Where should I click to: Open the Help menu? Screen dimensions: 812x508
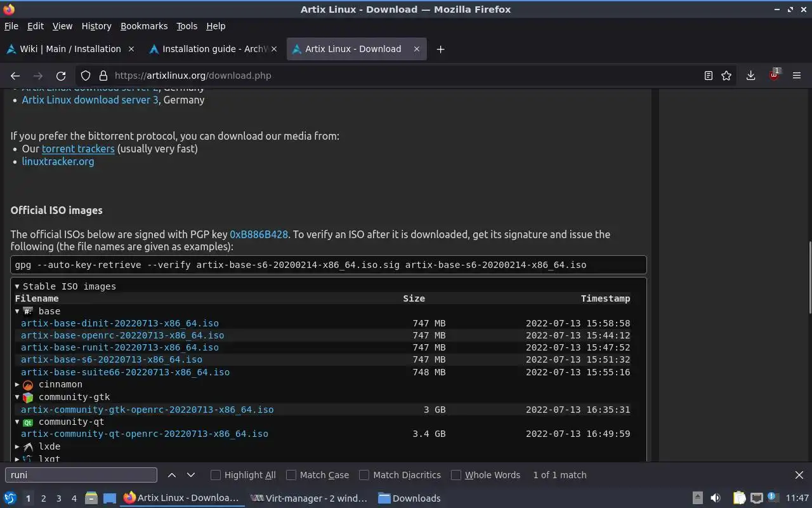[x=216, y=26]
